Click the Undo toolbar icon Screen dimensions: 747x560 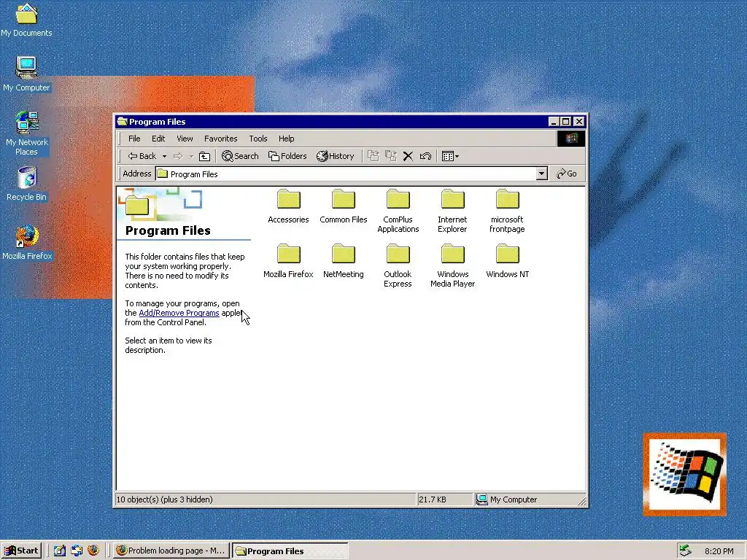click(425, 156)
